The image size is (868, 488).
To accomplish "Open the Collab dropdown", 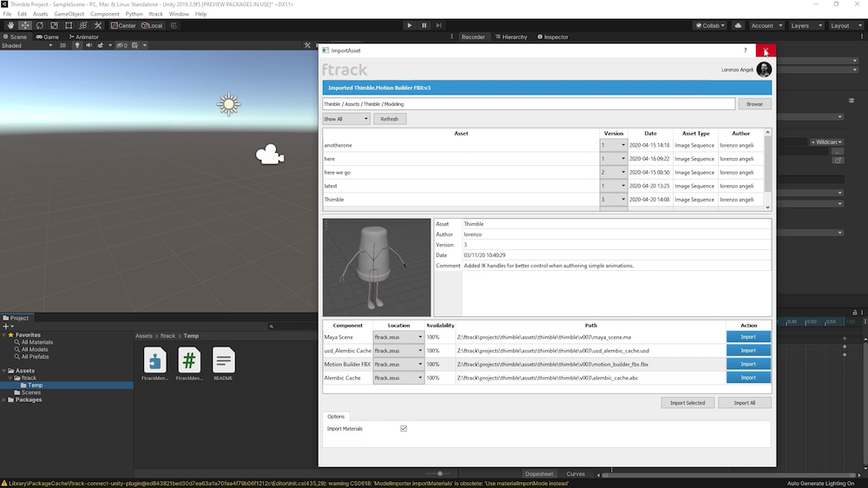I will [x=710, y=25].
